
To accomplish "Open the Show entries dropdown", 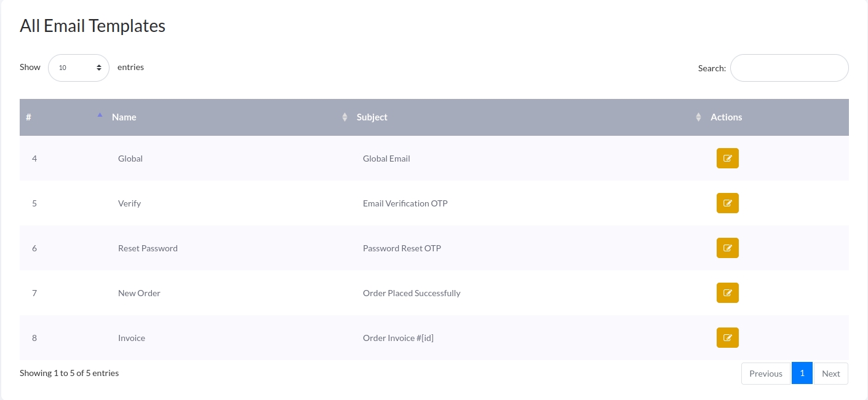I will pyautogui.click(x=79, y=68).
